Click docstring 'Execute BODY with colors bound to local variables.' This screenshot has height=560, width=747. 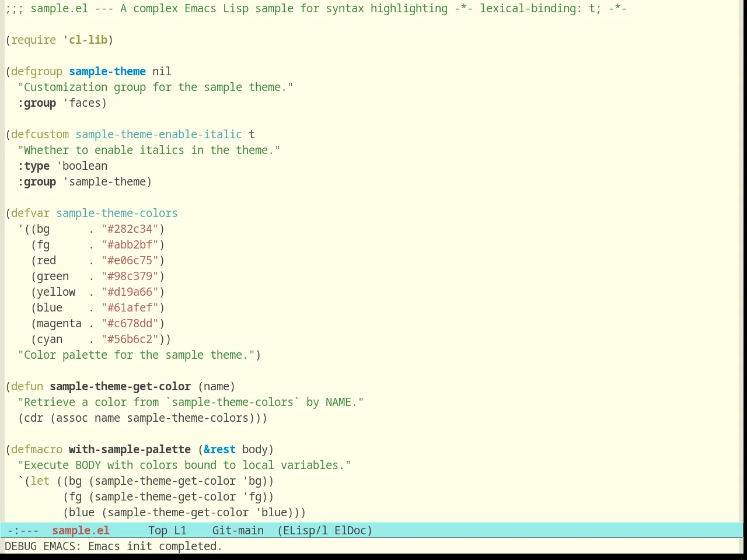(x=184, y=465)
